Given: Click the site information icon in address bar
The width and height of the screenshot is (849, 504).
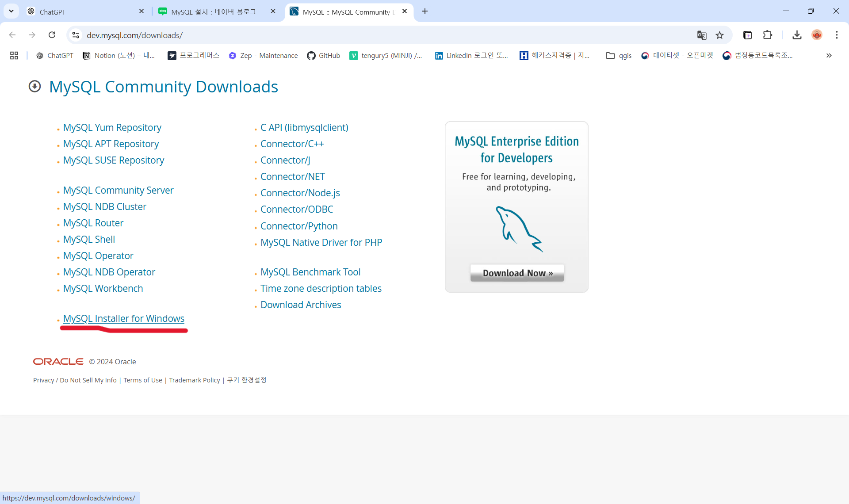Looking at the screenshot, I should (76, 35).
